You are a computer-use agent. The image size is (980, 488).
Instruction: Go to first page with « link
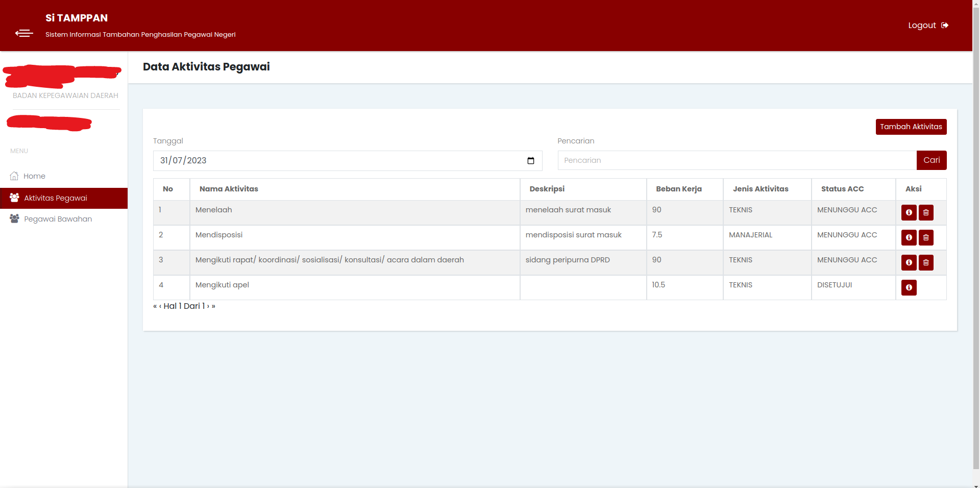pyautogui.click(x=155, y=306)
